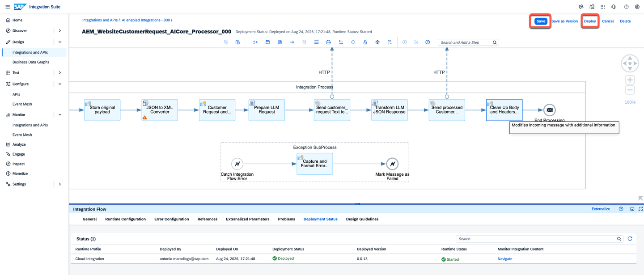Image resolution: width=644 pixels, height=275 pixels.
Task: Select the End Processing message event
Action: [550, 110]
